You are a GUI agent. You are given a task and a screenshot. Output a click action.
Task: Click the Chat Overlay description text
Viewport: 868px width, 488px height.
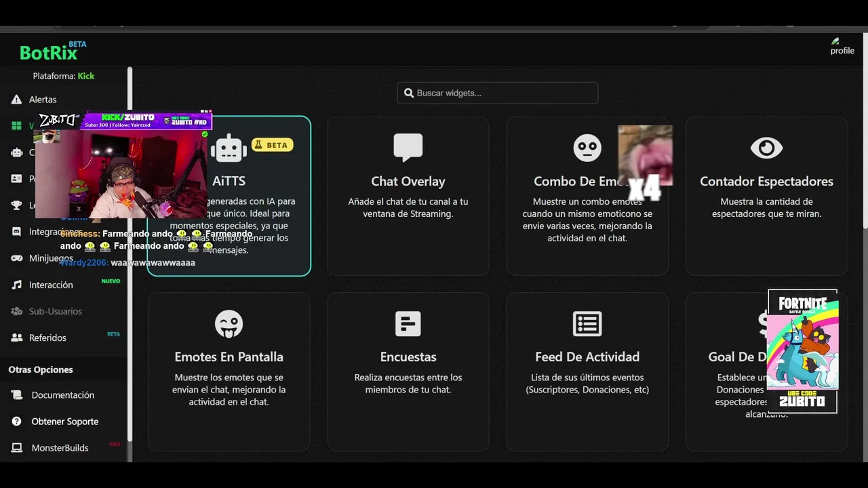[x=408, y=207]
